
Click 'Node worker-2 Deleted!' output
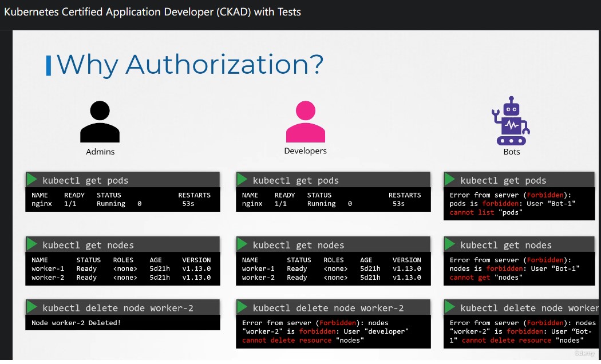tap(76, 323)
